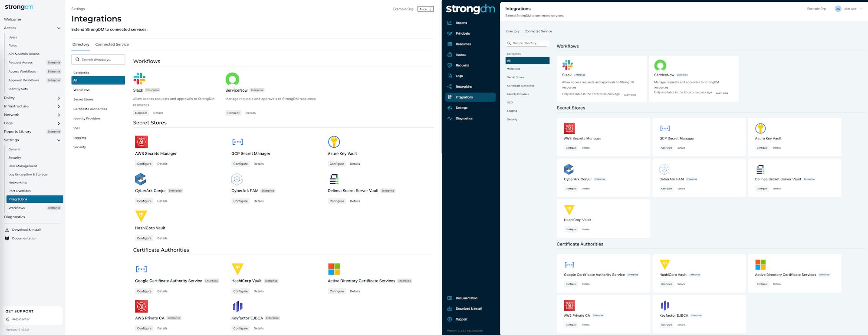The image size is (868, 335).
Task: Click Learn more link on ServiceNow card
Action: pyautogui.click(x=722, y=93)
